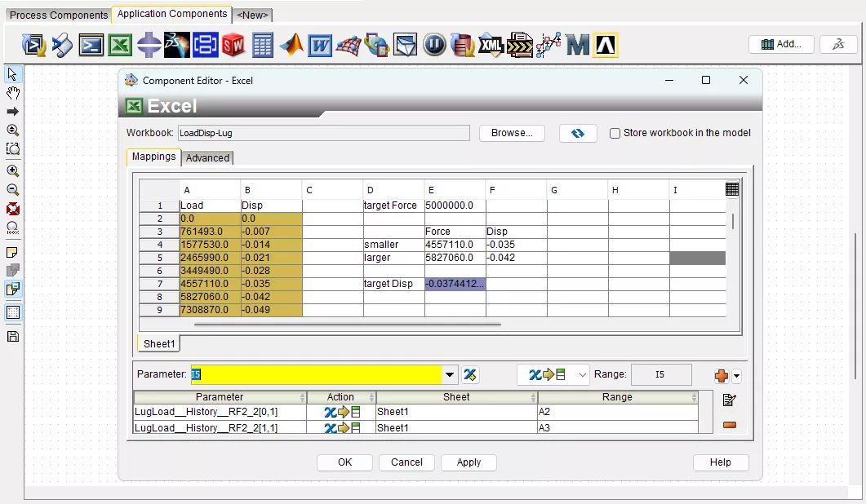Viewport: 866px width, 504px height.
Task: Click inside the Range field showing I5
Action: tap(661, 374)
